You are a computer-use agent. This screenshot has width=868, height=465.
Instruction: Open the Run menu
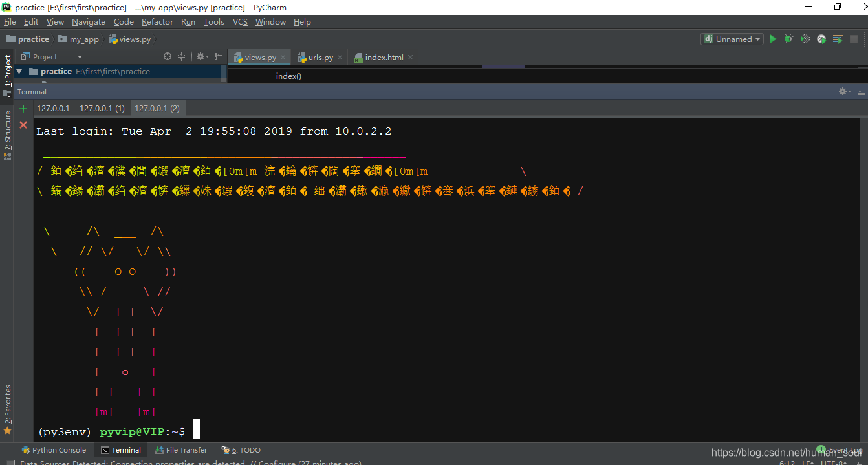click(x=188, y=21)
